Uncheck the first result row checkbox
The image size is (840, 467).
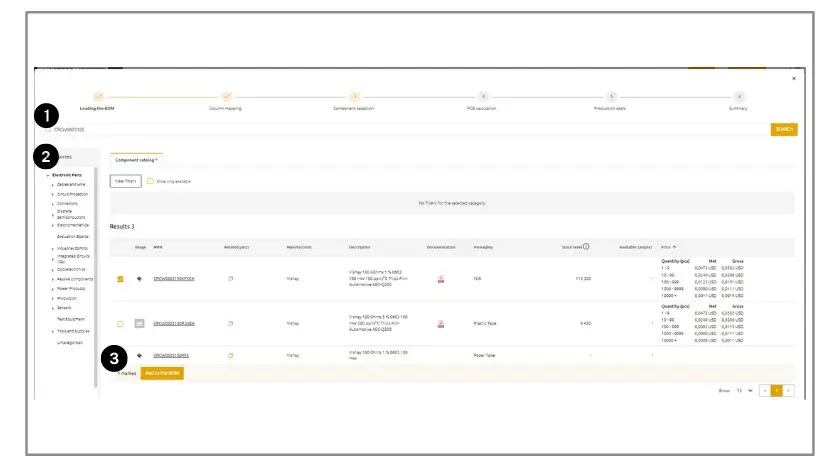120,279
